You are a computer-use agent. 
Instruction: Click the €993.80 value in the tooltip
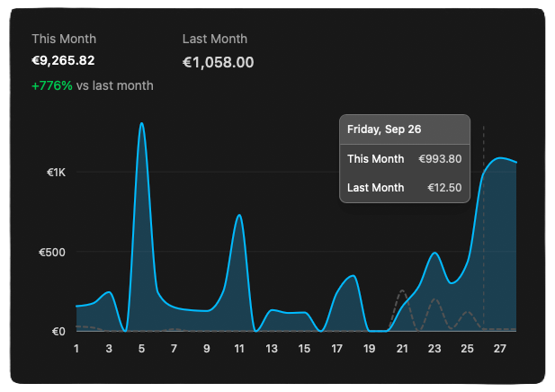(x=440, y=159)
